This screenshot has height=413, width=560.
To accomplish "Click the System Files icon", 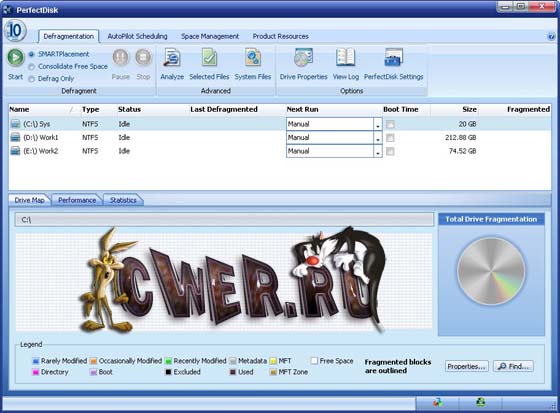I will [x=253, y=58].
